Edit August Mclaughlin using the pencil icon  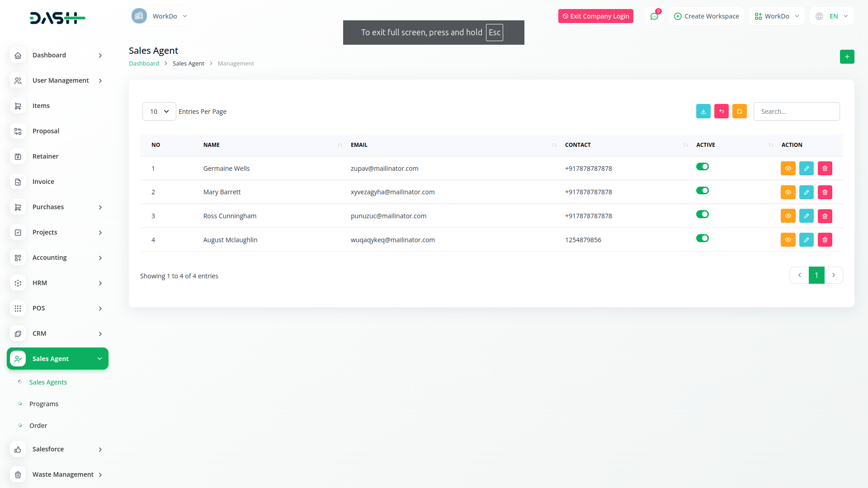click(x=806, y=240)
